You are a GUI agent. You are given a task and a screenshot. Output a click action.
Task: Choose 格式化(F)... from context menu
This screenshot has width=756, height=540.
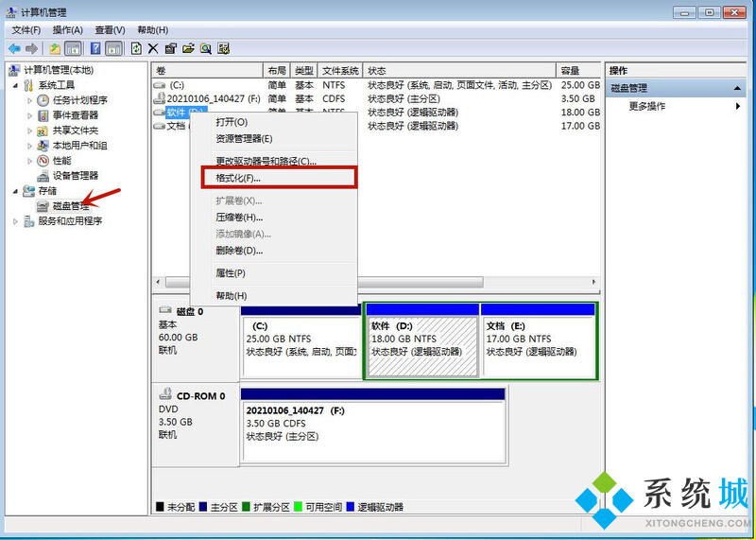[237, 178]
